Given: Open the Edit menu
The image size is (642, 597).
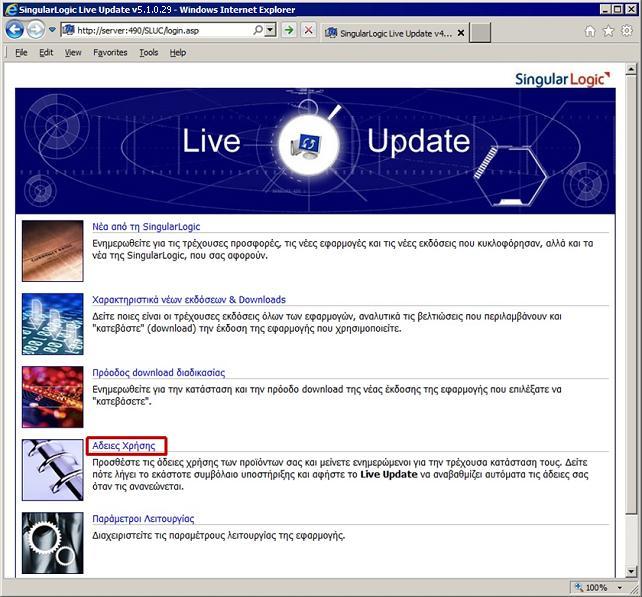Looking at the screenshot, I should (x=46, y=52).
